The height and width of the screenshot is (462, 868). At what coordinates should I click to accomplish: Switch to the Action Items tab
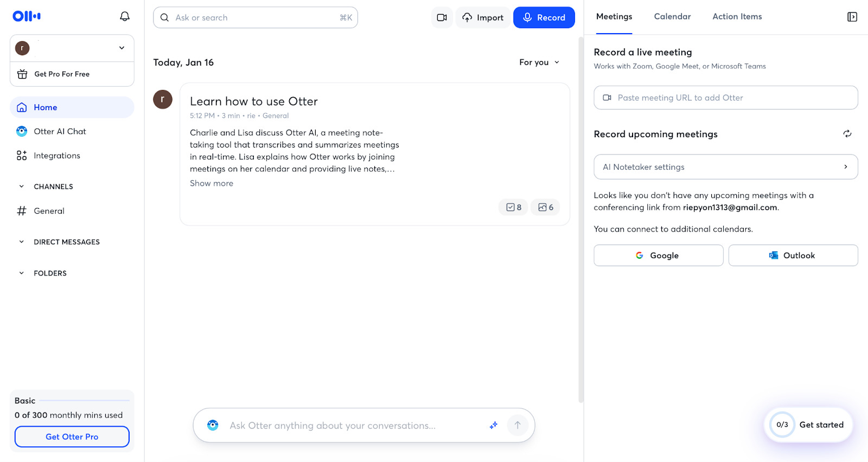click(737, 17)
